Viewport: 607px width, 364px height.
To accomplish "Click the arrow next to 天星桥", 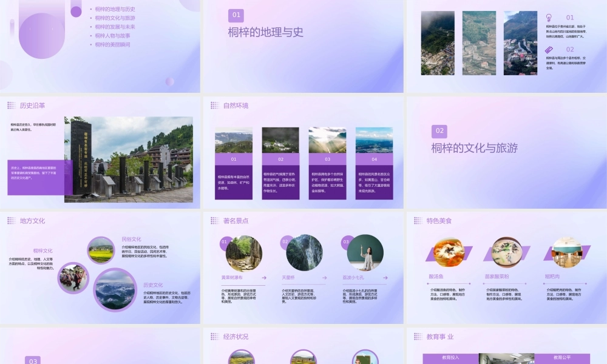I will [324, 278].
